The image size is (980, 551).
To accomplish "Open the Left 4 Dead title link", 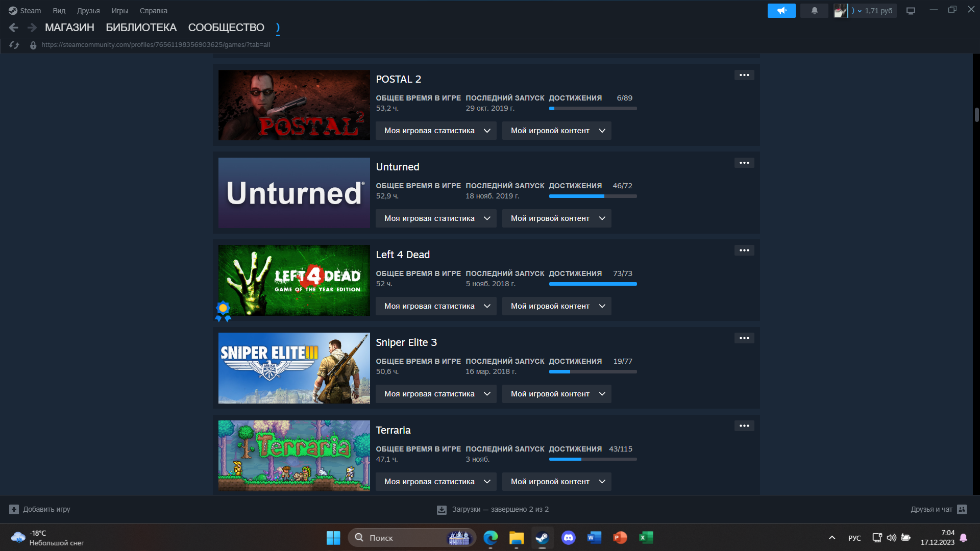I will [x=403, y=255].
